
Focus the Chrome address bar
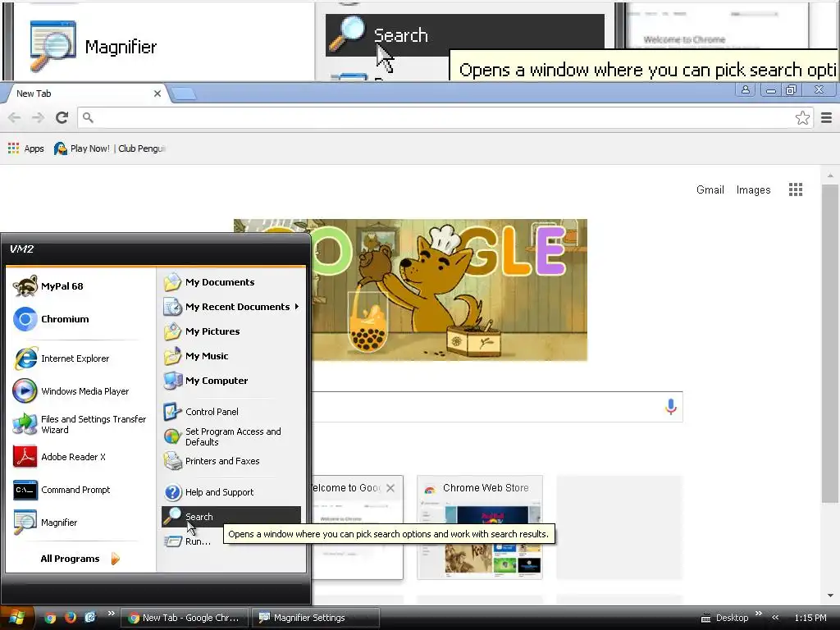click(445, 118)
